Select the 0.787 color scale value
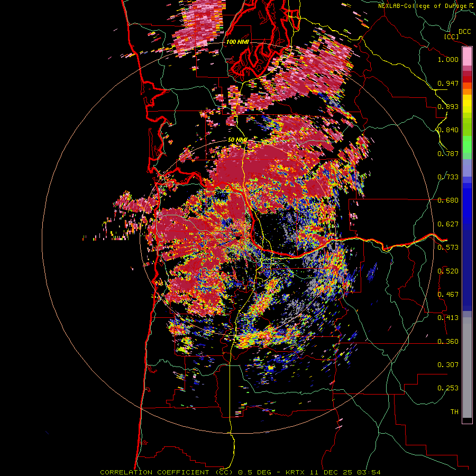The image size is (476, 476). 448,153
